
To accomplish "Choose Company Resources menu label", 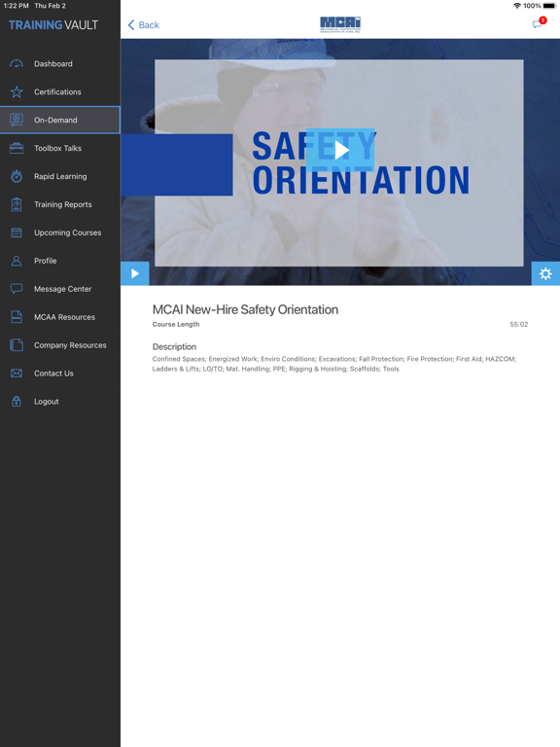I will click(x=70, y=345).
